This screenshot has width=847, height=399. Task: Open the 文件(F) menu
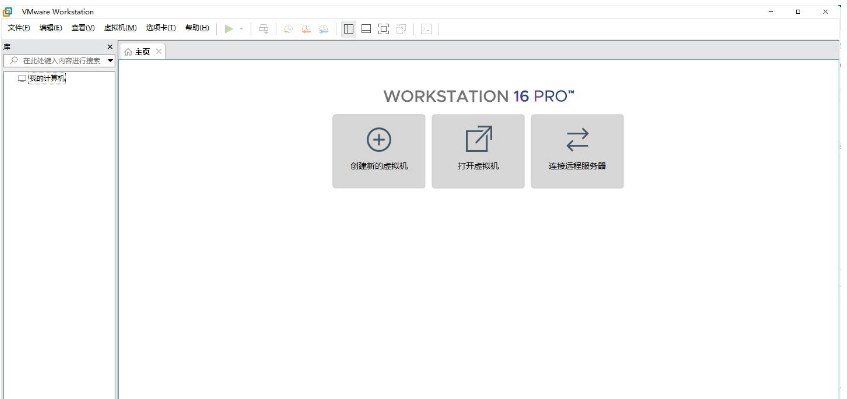[18, 28]
